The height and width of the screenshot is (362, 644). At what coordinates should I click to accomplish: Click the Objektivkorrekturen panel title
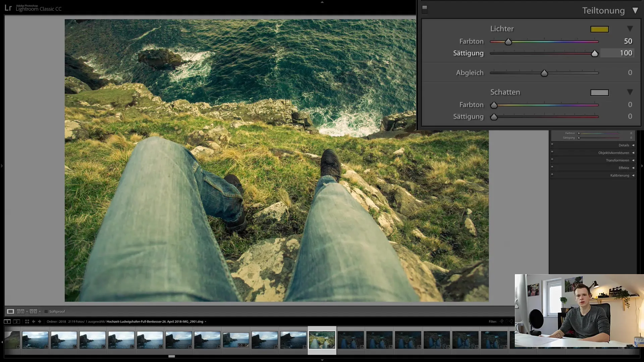[613, 153]
